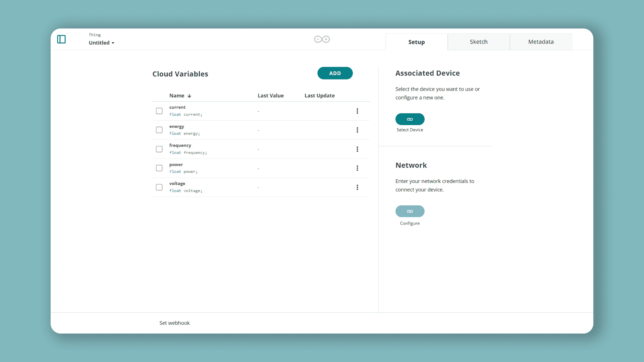Switch to the Sketch tab
The height and width of the screenshot is (362, 644).
[479, 42]
